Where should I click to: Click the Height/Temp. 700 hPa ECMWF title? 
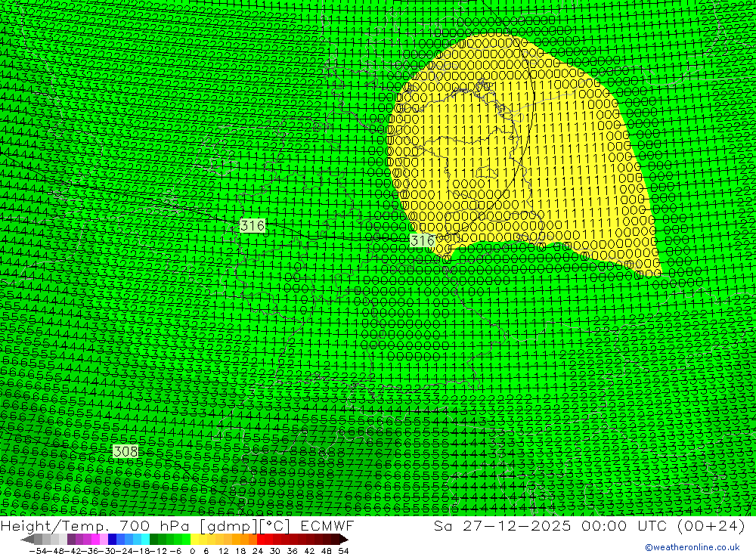(177, 525)
